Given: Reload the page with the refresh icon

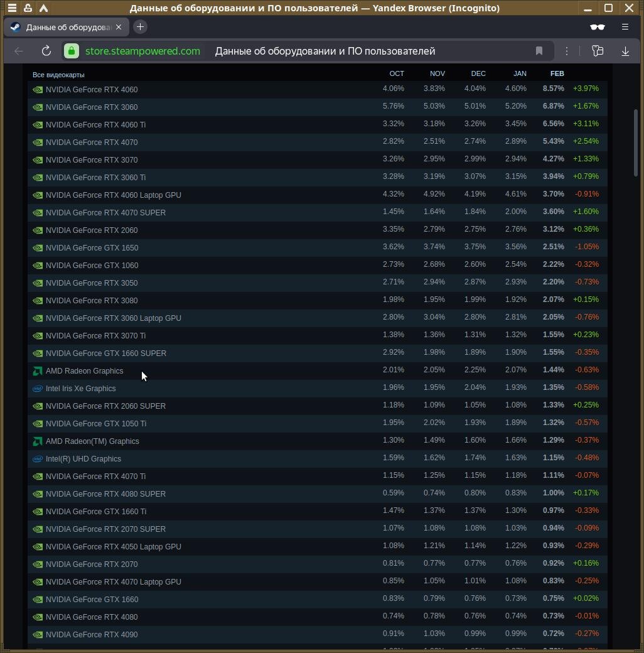Looking at the screenshot, I should [46, 51].
